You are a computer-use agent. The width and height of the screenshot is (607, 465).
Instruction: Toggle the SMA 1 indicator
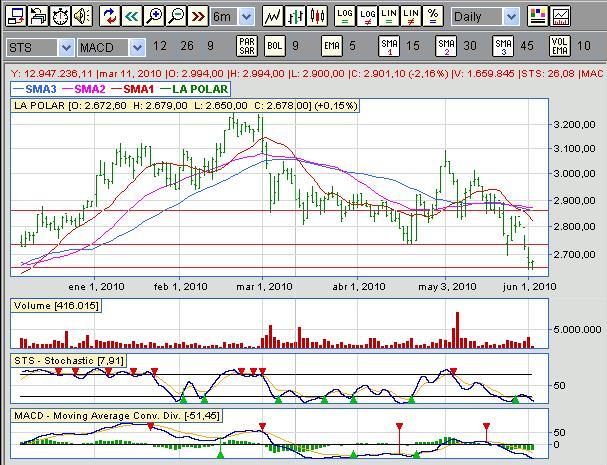pyautogui.click(x=389, y=46)
